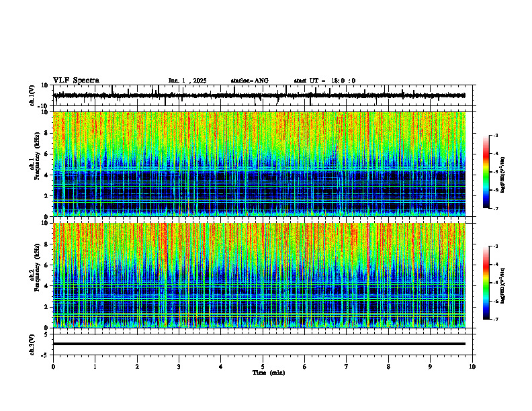Screen dimensions: 532x411
Task: Click the ch.1 spectrogram "2" kHz tick label
Action: pos(46,195)
